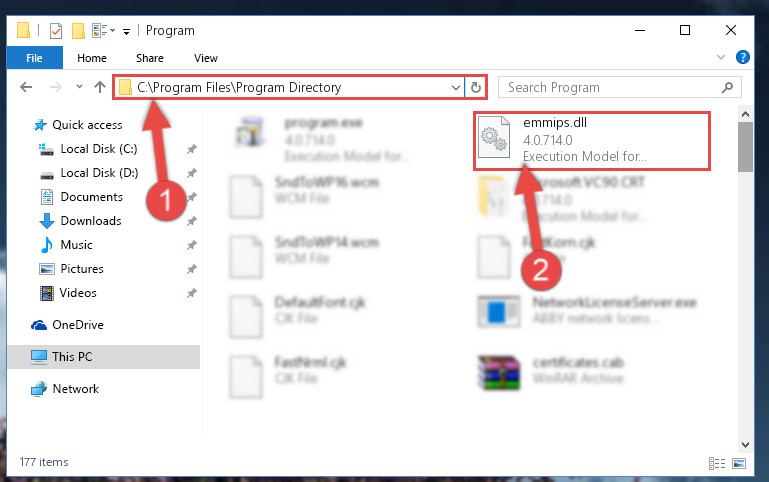
Task: Click the Up one level arrow
Action: tap(100, 87)
